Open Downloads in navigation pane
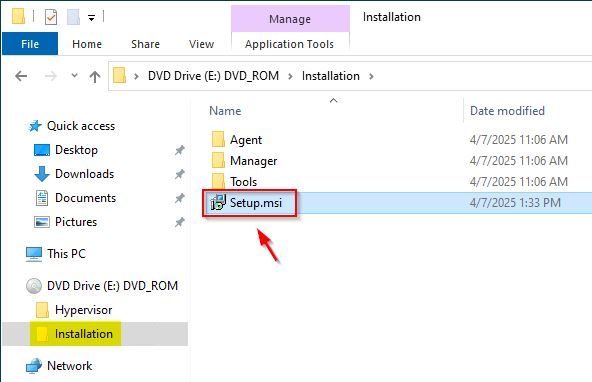 84,174
